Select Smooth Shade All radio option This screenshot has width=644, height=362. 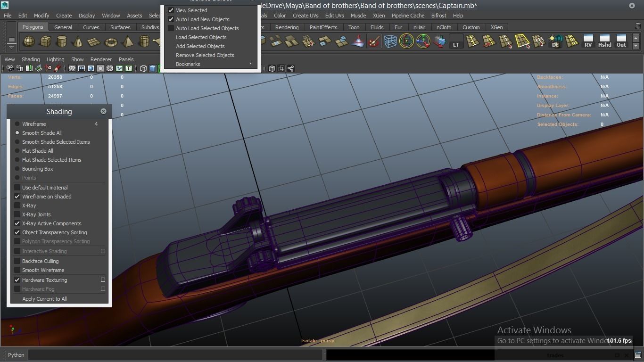coord(17,133)
